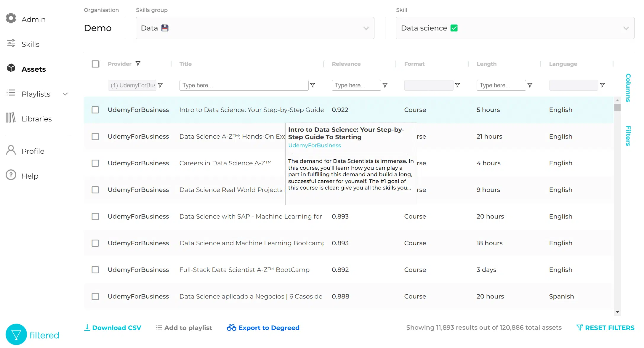Click the green check icon beside Data science
This screenshot has width=644, height=348.
tap(454, 28)
